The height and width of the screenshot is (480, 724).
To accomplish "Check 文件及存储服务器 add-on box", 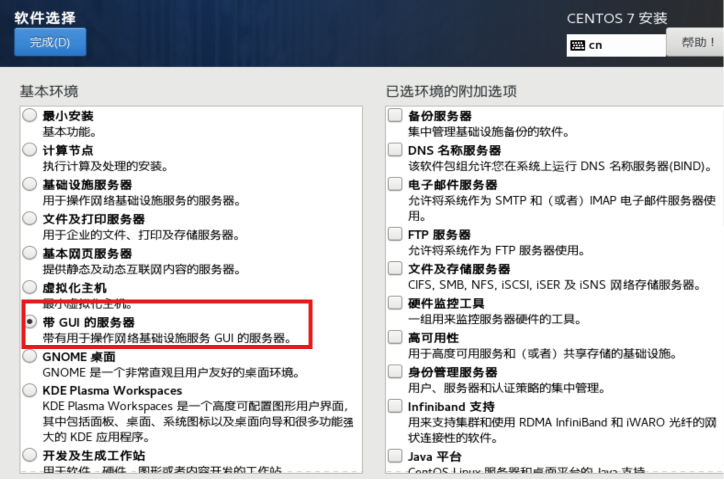I will 395,268.
